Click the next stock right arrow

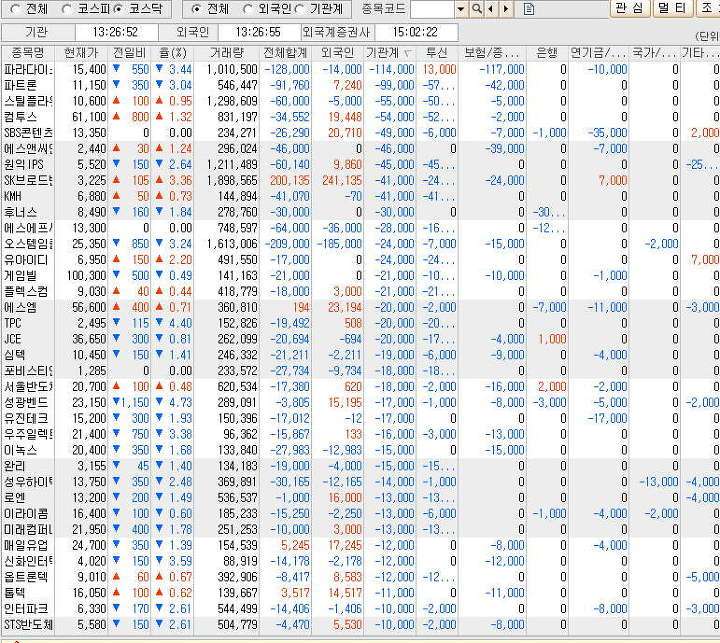tap(506, 9)
